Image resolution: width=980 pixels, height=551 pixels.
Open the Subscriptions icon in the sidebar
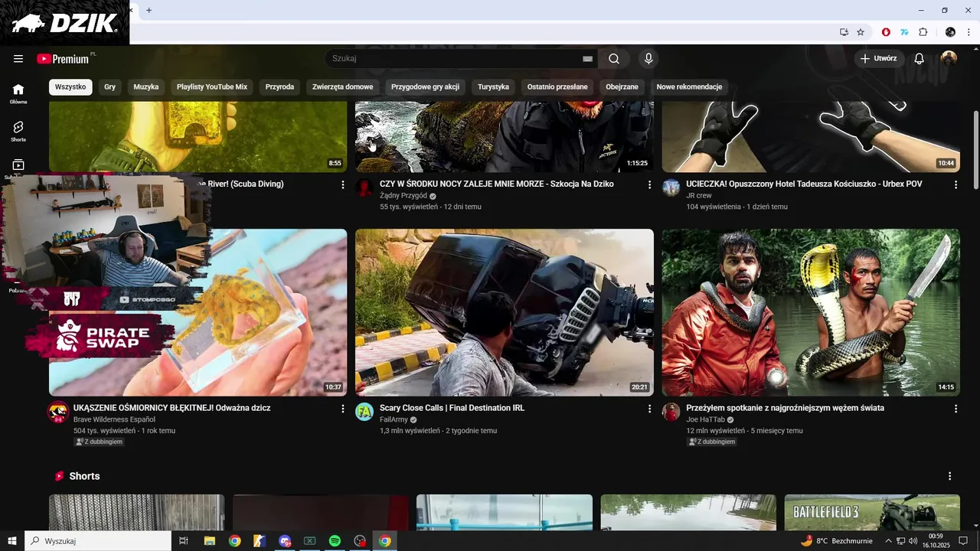coord(18,165)
